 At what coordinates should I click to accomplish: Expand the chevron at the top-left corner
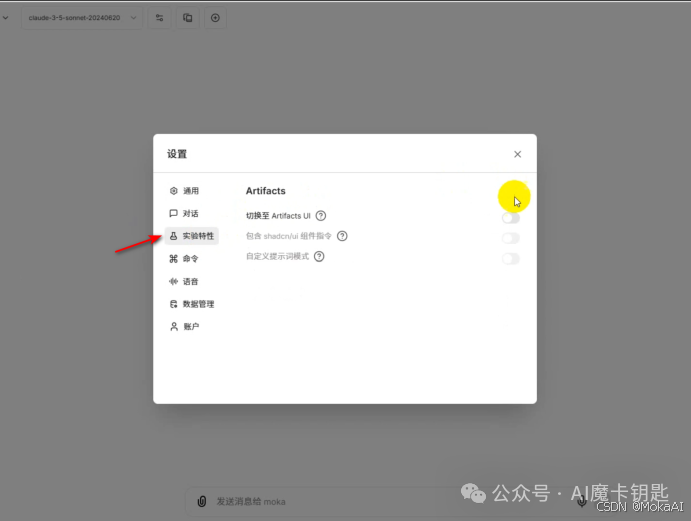pos(6,18)
